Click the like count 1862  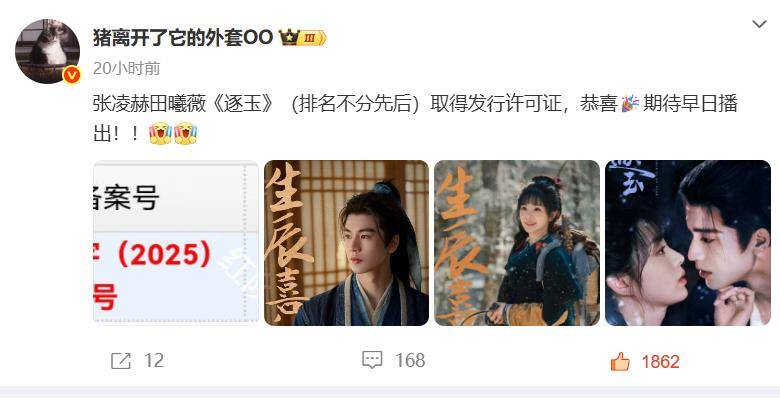point(660,362)
